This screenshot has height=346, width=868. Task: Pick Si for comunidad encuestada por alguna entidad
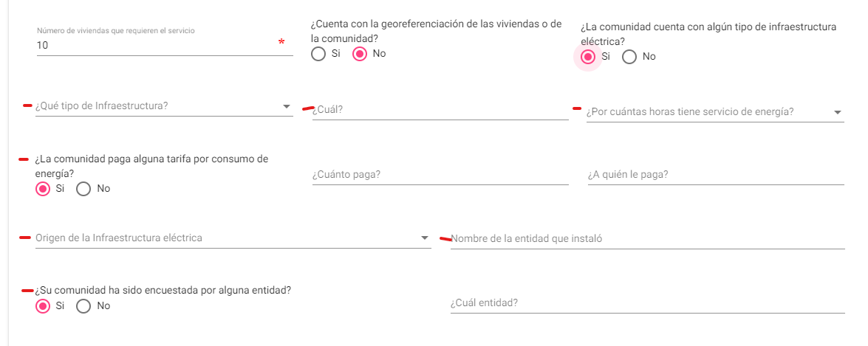43,305
